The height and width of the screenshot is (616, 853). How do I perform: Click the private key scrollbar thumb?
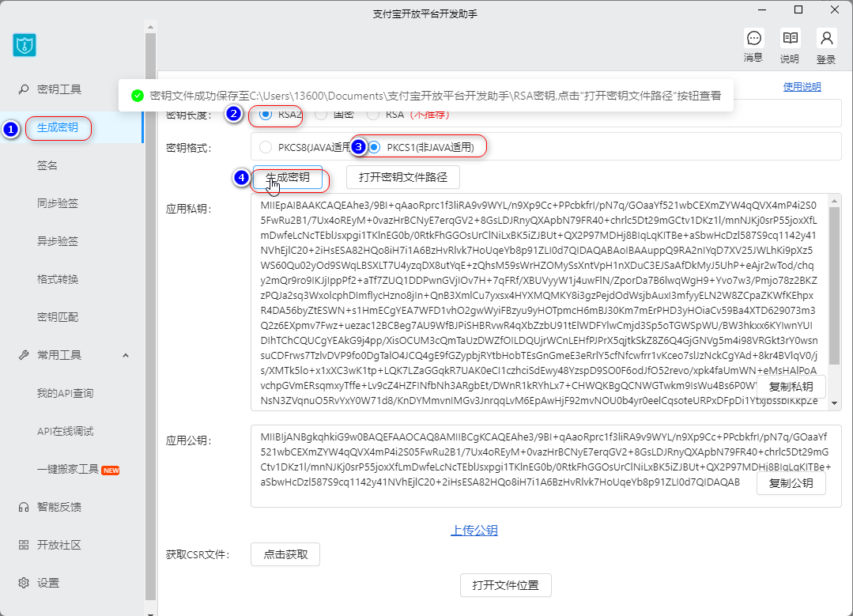pyautogui.click(x=834, y=285)
